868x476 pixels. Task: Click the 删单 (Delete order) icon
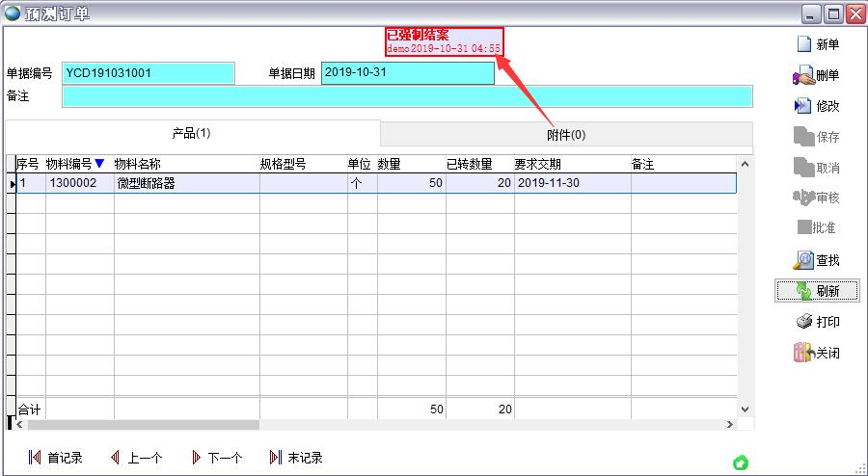tap(803, 75)
